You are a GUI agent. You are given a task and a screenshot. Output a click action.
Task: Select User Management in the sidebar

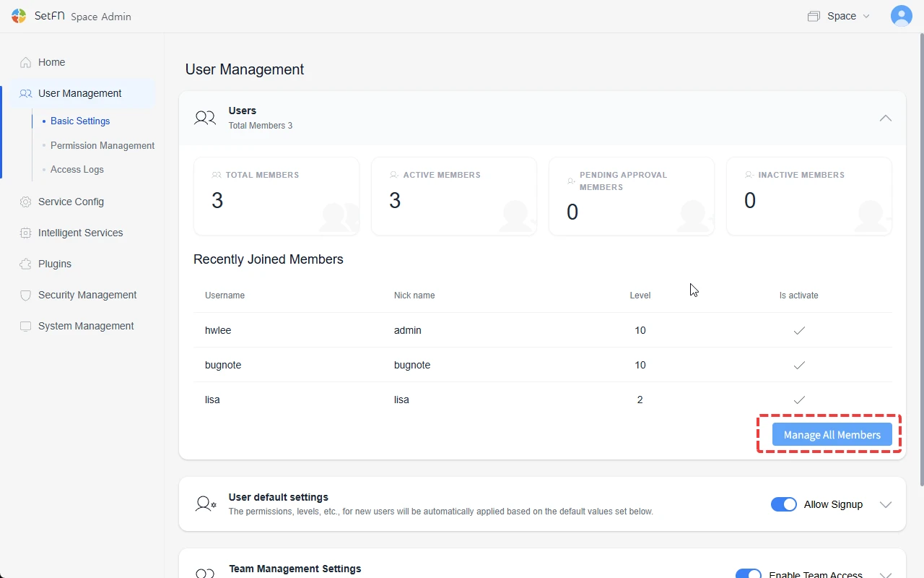pos(79,93)
